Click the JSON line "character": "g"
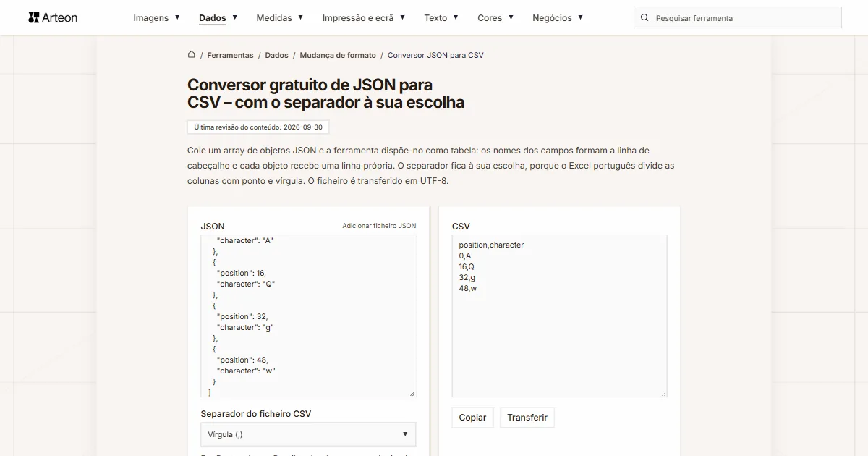This screenshot has height=456, width=868. (245, 327)
